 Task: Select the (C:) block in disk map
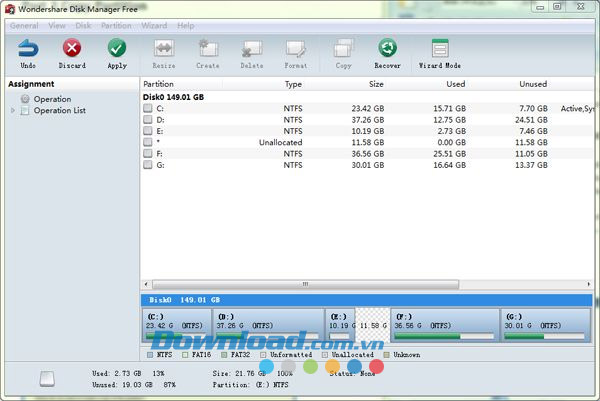(176, 326)
